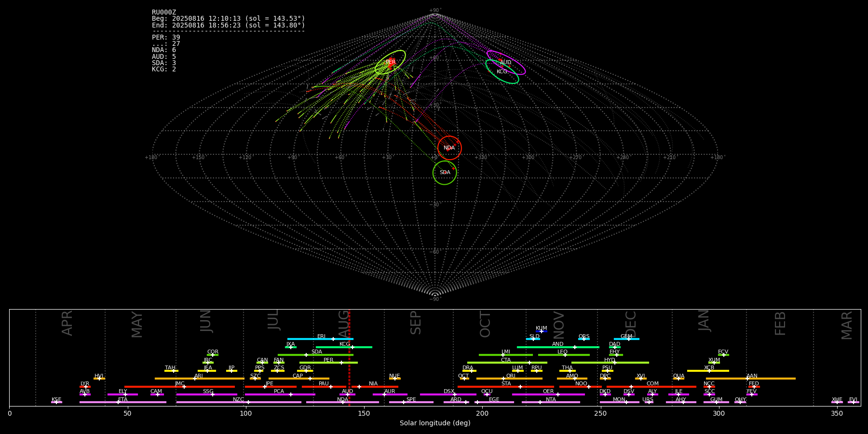The image size is (868, 434).
Task: Click the SSG purple shower bar
Action: click(207, 394)
